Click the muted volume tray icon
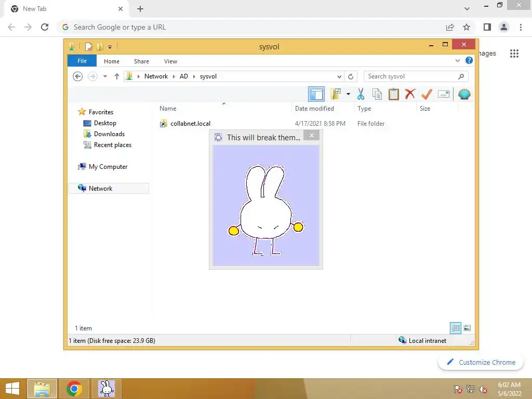Viewport: 532px width, 399px height. 483,389
